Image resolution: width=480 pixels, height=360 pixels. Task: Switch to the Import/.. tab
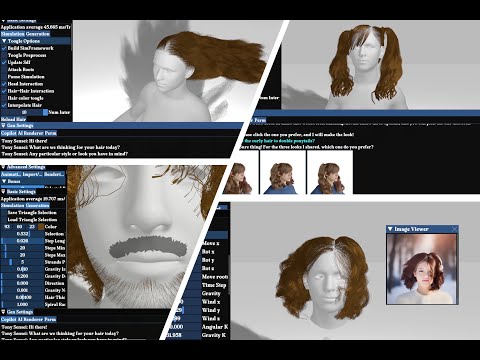coord(32,174)
